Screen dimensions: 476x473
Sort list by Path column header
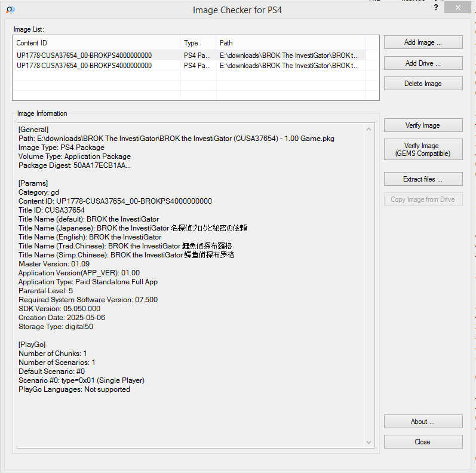pyautogui.click(x=290, y=43)
